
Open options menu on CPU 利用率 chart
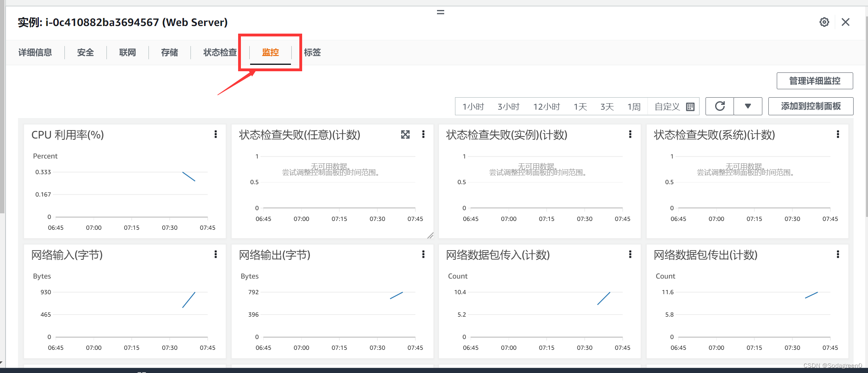216,134
